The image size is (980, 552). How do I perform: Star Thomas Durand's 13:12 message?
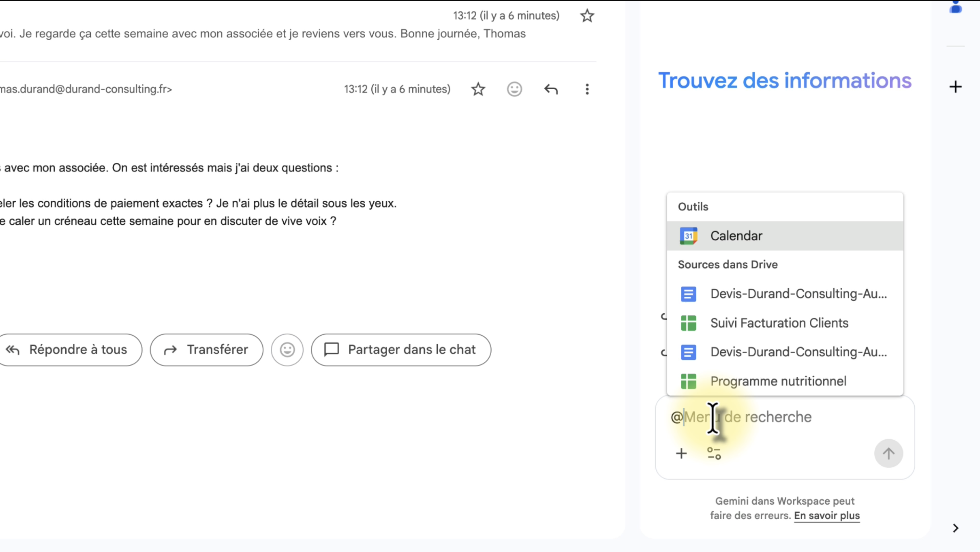point(478,89)
